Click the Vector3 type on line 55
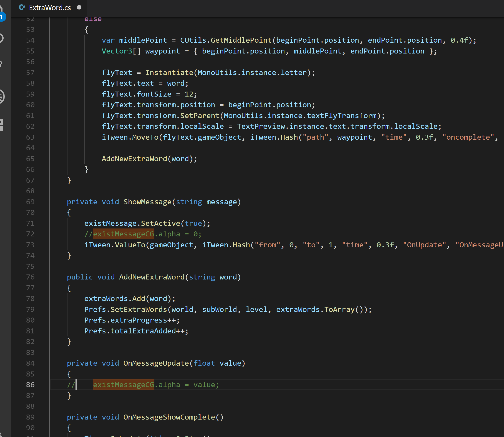This screenshot has height=437, width=504. coord(117,51)
